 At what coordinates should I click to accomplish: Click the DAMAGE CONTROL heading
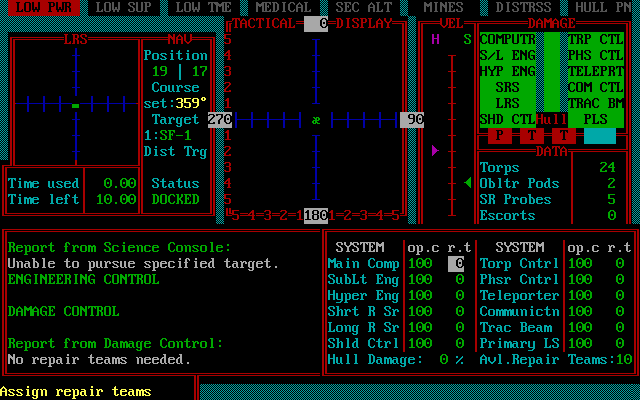[64, 311]
